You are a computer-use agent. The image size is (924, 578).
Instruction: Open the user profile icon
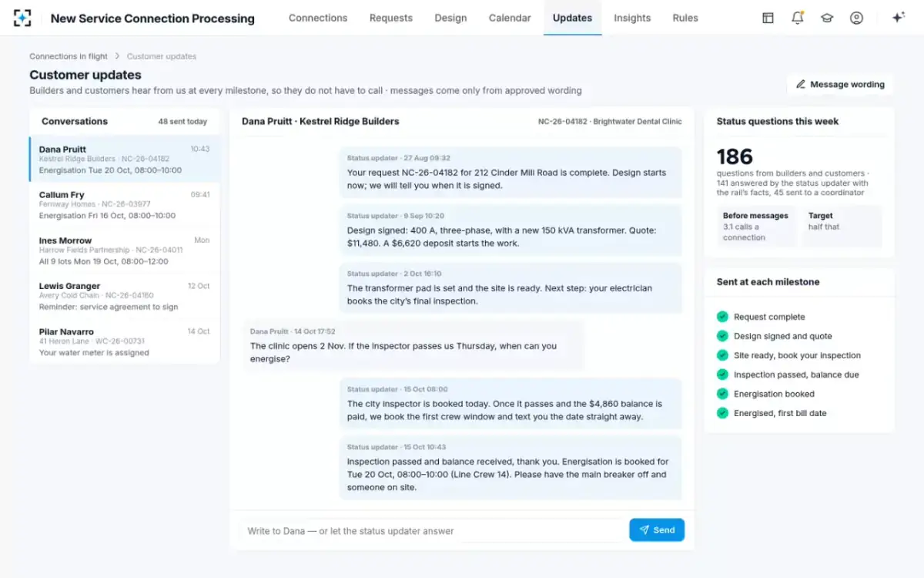[856, 18]
